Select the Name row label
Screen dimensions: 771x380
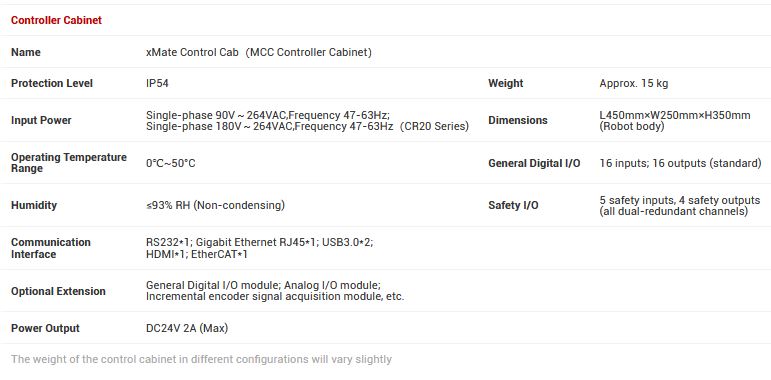pos(26,52)
